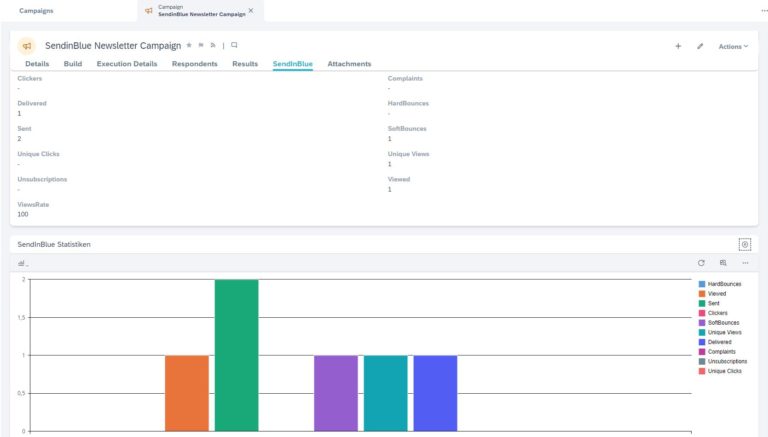The height and width of the screenshot is (437, 768).
Task: Click the HardBounces field label in details
Action: point(408,103)
